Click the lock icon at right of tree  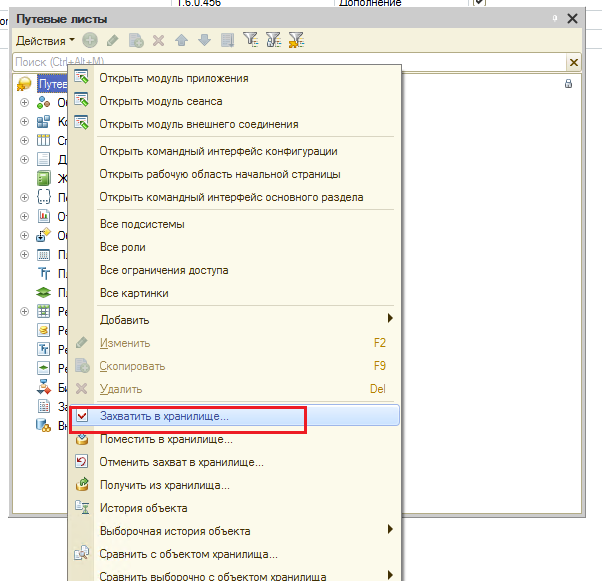click(x=568, y=84)
